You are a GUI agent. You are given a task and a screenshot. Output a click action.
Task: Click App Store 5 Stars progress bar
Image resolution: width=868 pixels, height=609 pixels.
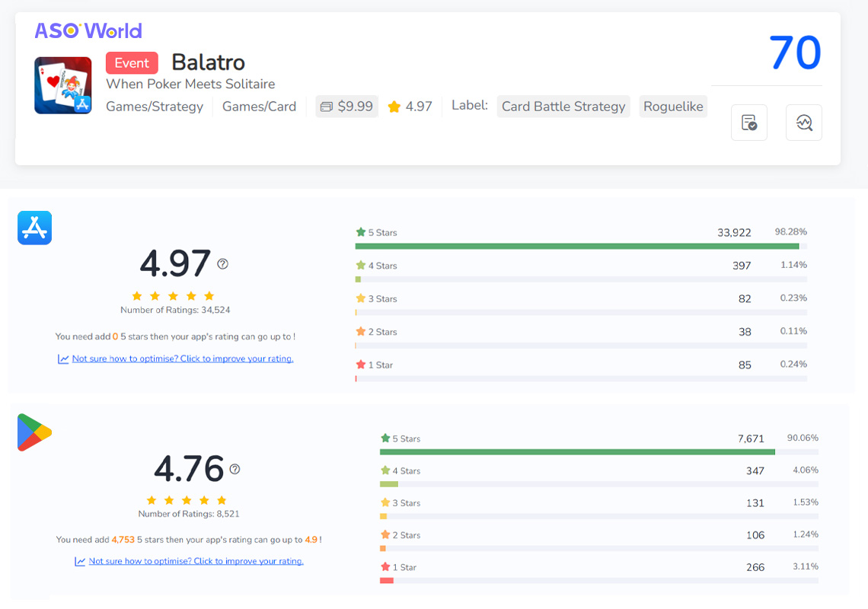[x=581, y=247]
